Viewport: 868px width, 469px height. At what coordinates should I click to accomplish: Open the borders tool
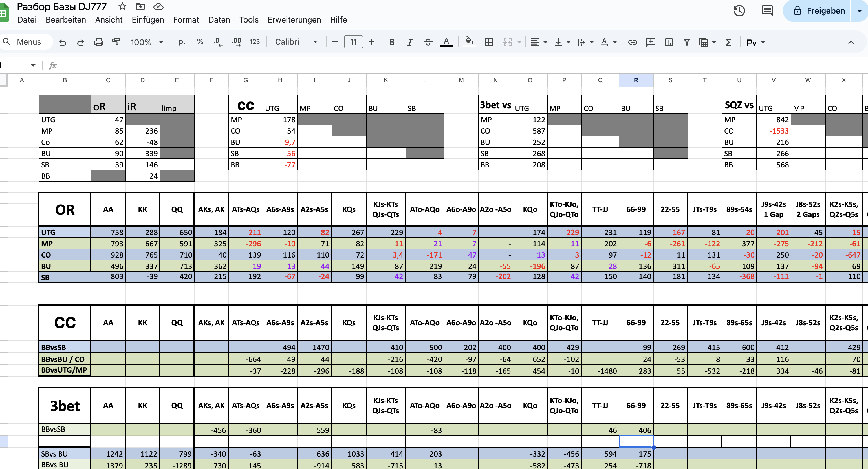[x=489, y=42]
